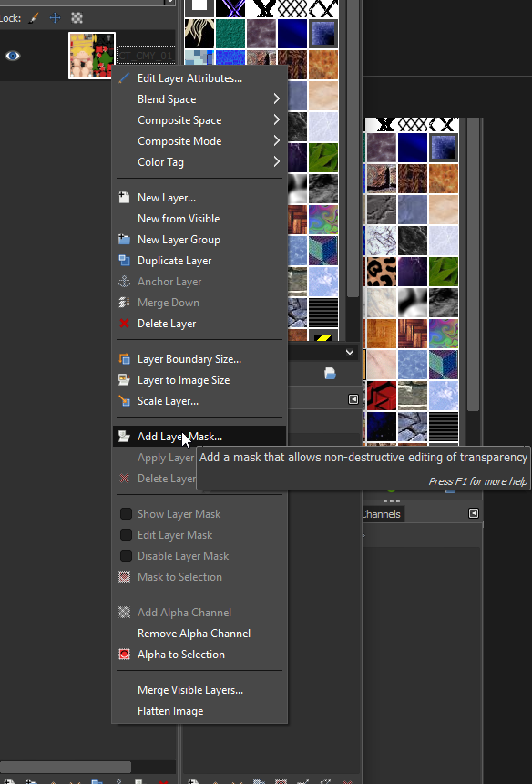This screenshot has height=784, width=532.
Task: Create a New Layer Group
Action: (x=199, y=240)
